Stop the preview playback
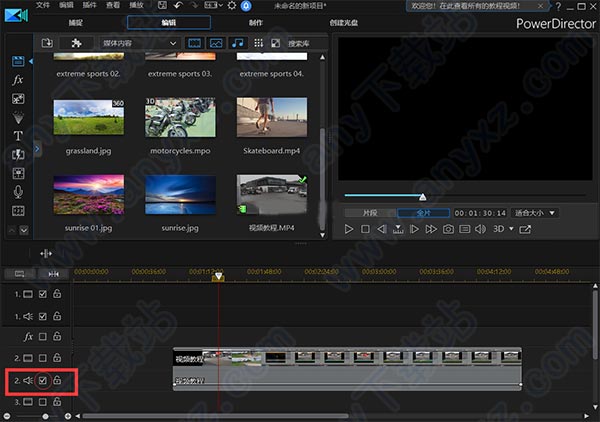This screenshot has height=422, width=600. pyautogui.click(x=365, y=229)
